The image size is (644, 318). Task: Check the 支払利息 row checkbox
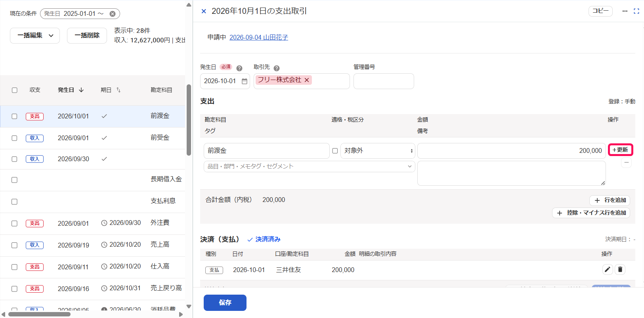pyautogui.click(x=15, y=202)
